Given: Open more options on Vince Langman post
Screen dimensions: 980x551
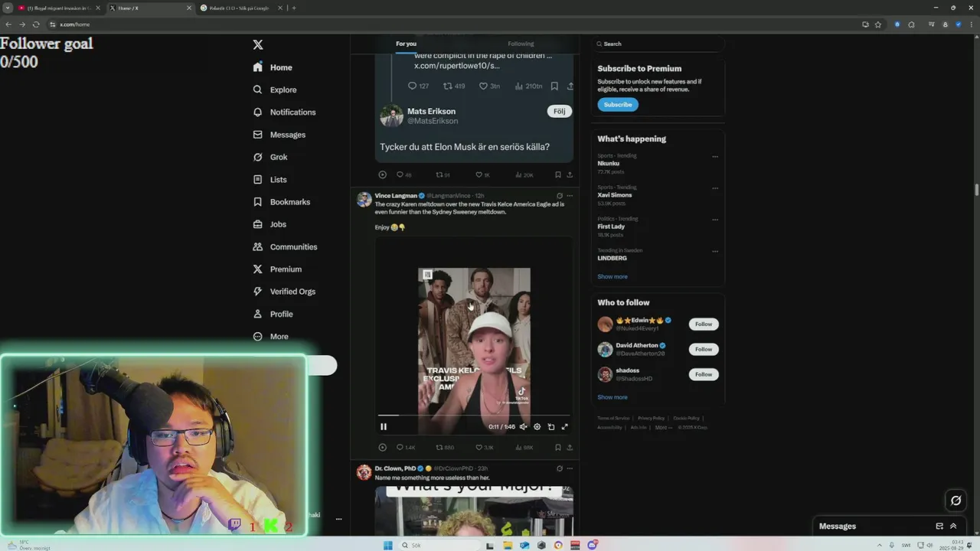Looking at the screenshot, I should pos(570,196).
